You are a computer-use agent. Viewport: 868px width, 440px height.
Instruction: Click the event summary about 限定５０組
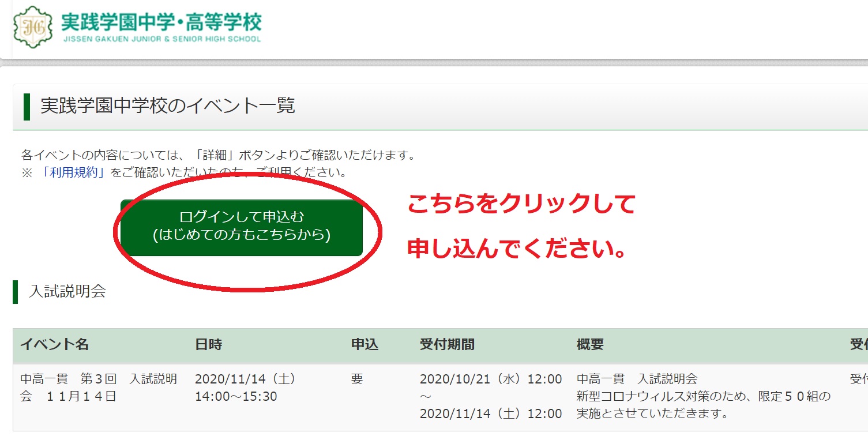703,397
